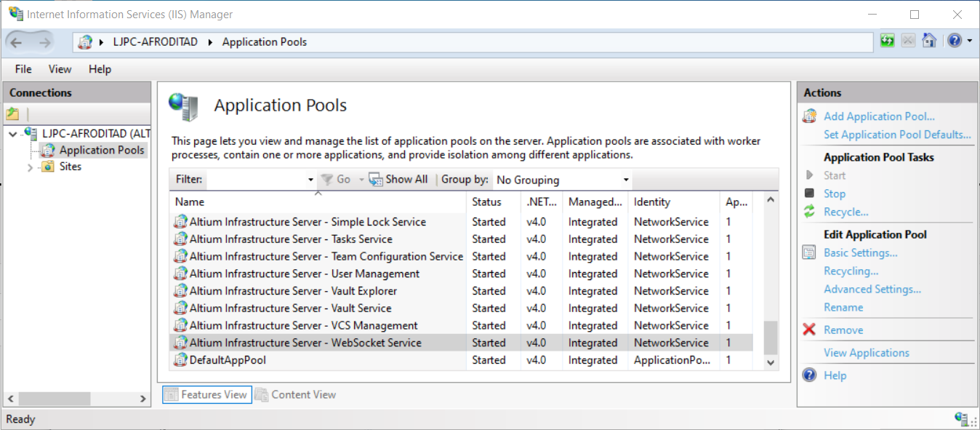Viewport: 980px width, 430px height.
Task: Open Advanced Settings link
Action: pyautogui.click(x=872, y=289)
